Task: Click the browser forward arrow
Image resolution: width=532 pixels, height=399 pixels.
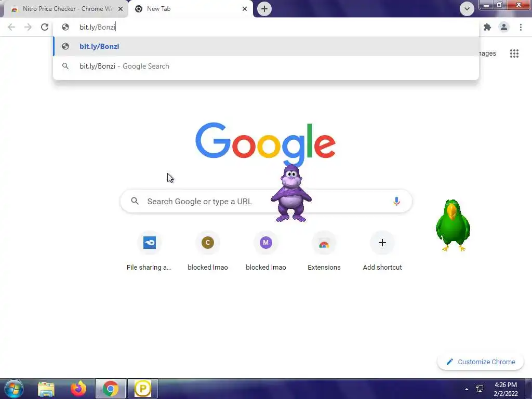Action: tap(28, 27)
